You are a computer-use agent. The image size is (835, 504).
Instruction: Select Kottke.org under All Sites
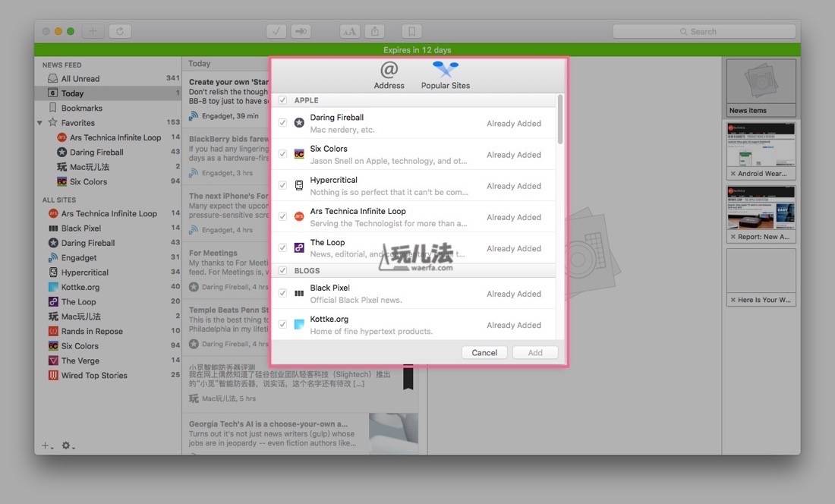(108, 287)
